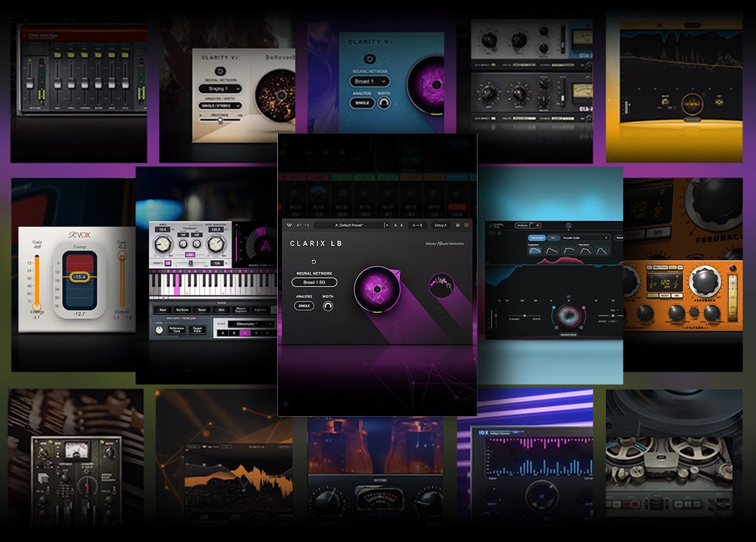Load the next preset with the right arrow
The width and height of the screenshot is (756, 542).
[403, 225]
